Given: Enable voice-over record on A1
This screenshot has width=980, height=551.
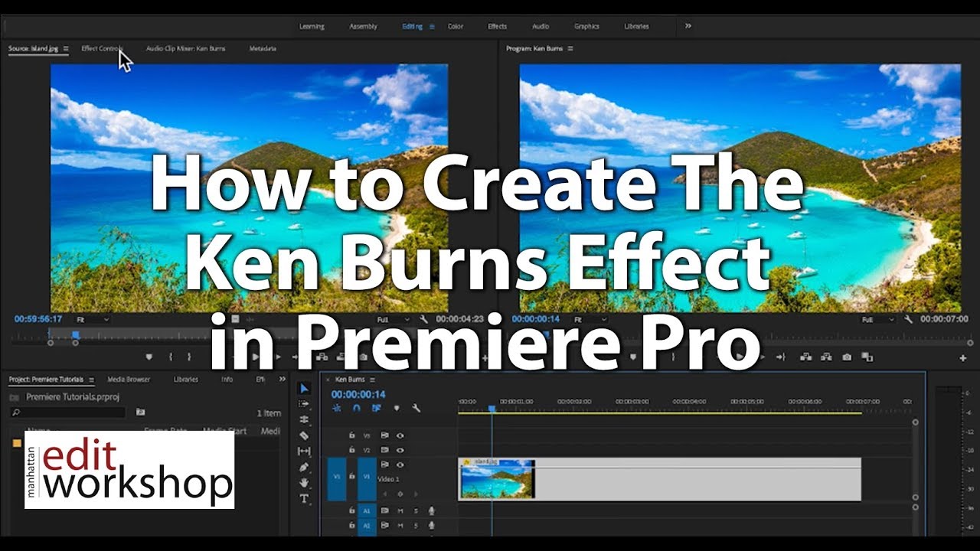Looking at the screenshot, I should [x=432, y=510].
